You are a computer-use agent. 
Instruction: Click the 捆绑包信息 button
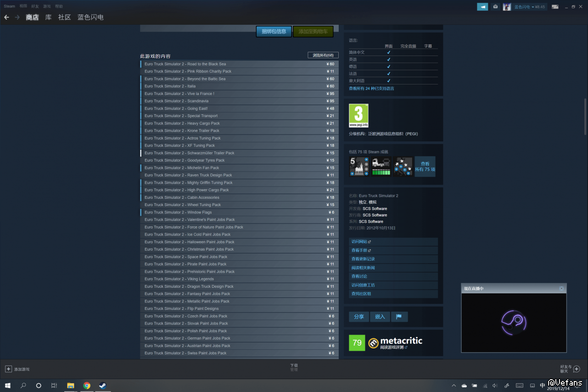[274, 32]
